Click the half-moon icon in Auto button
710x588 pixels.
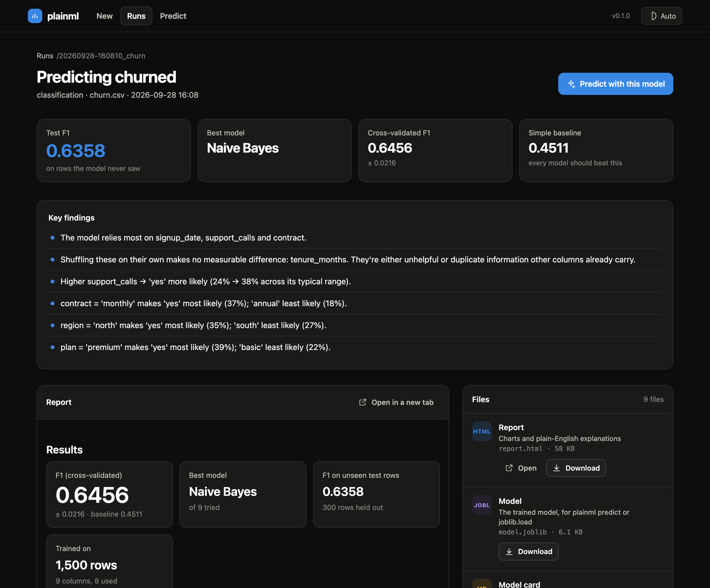point(654,16)
